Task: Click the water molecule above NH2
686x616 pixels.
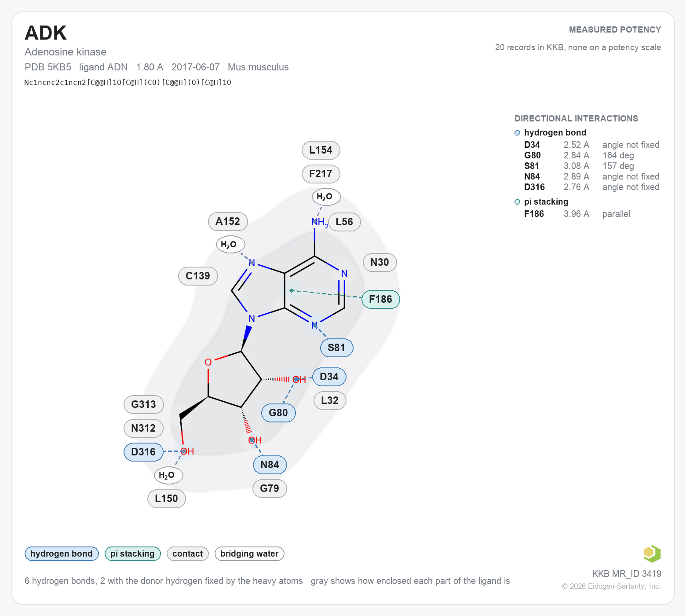Action: point(326,197)
